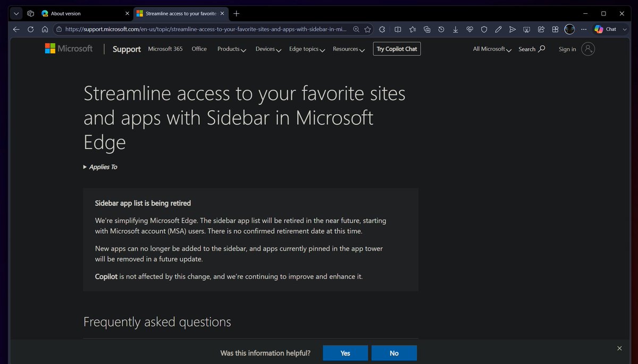
Task: Add this page to favorites star
Action: coord(367,29)
